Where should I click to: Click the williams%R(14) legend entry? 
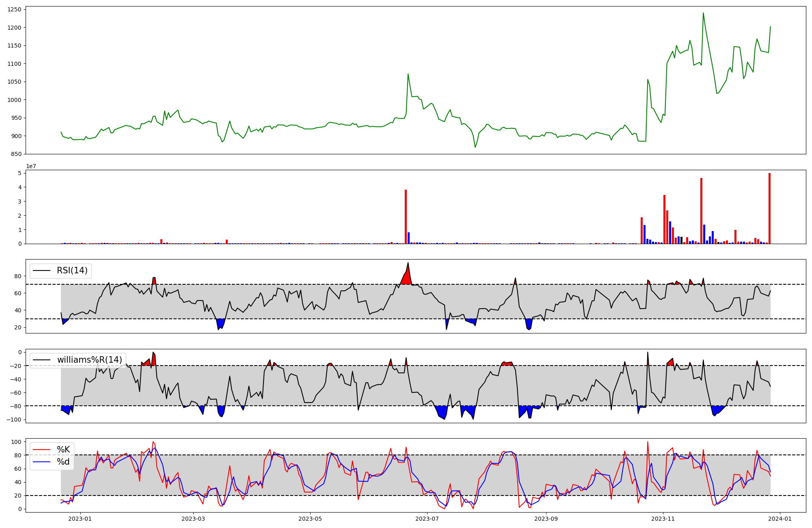[89, 360]
